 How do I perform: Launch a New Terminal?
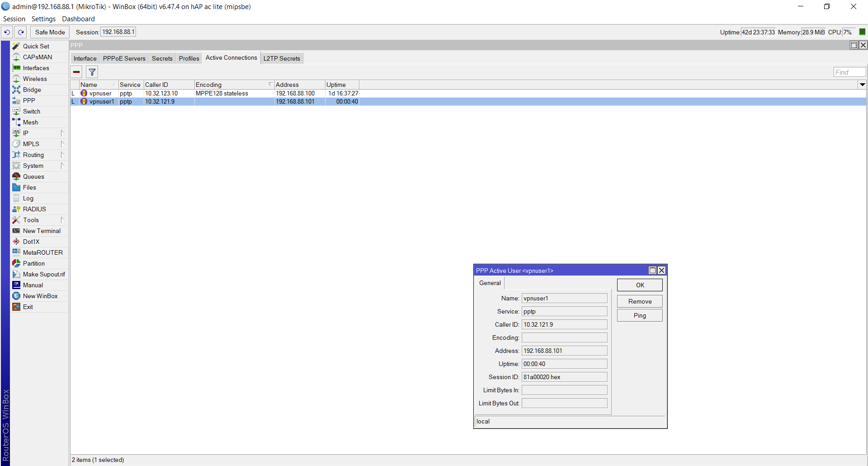tap(39, 231)
